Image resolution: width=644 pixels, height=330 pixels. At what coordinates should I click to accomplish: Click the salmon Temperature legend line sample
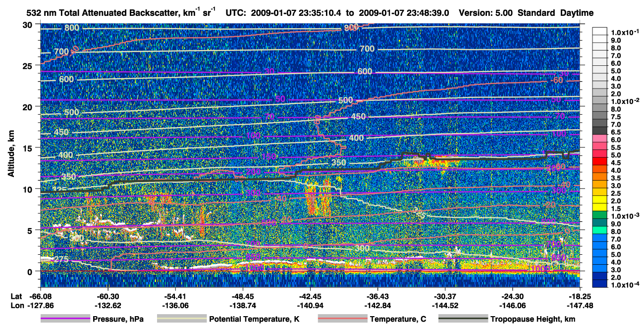[x=342, y=319]
